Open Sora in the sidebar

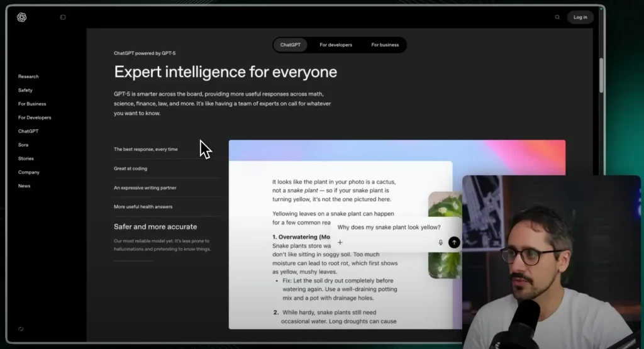click(23, 145)
